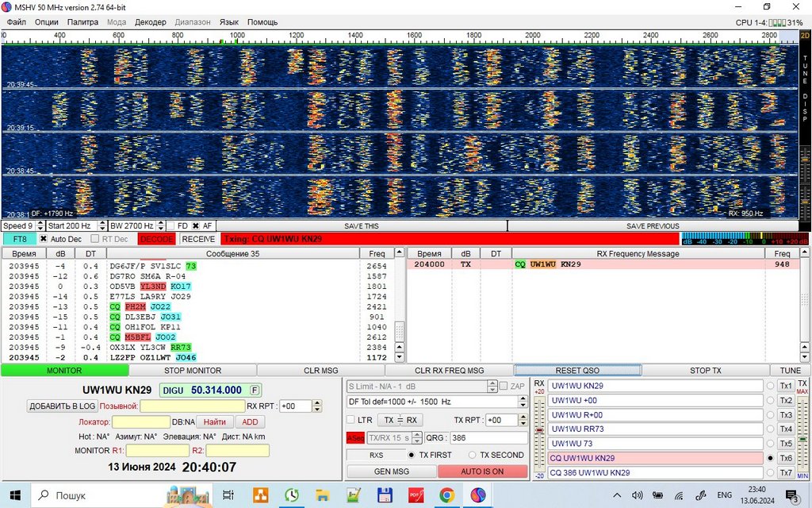Enable the LTR checkbox
This screenshot has height=508, width=812.
[350, 420]
